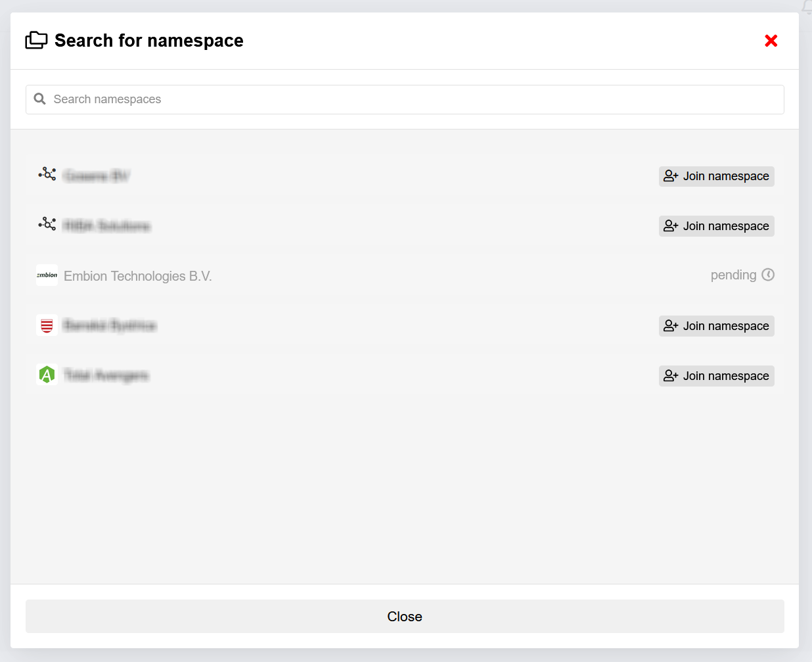Click the clock icon beside pending
The width and height of the screenshot is (812, 662).
768,275
